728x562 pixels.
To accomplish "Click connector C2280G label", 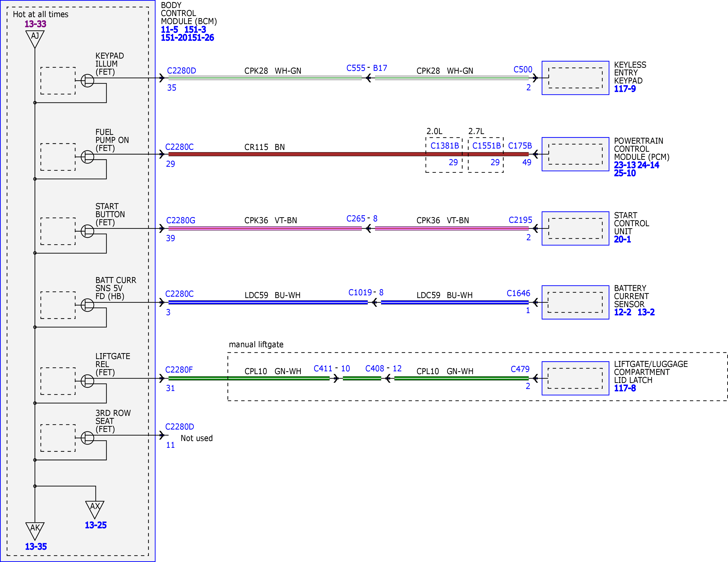I will tap(181, 221).
